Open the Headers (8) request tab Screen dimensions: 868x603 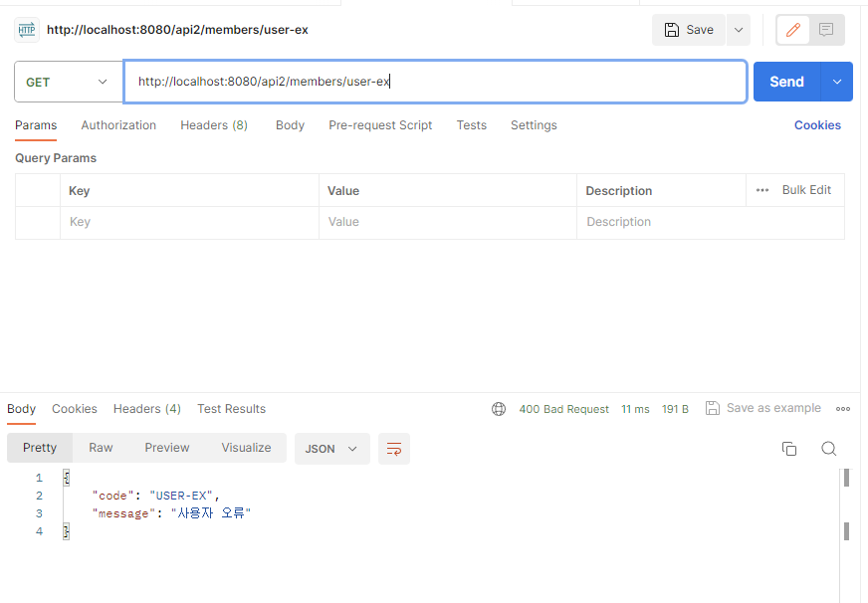[x=214, y=125]
